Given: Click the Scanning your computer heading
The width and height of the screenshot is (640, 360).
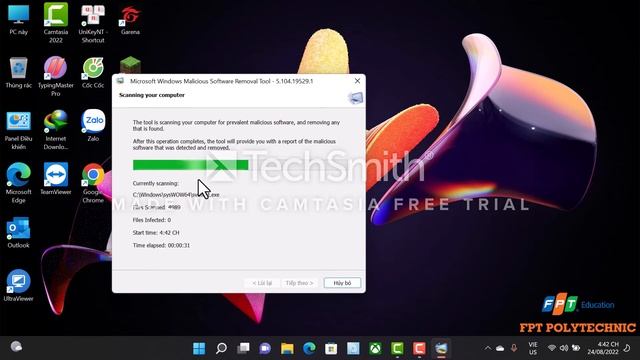Looking at the screenshot, I should click(152, 95).
